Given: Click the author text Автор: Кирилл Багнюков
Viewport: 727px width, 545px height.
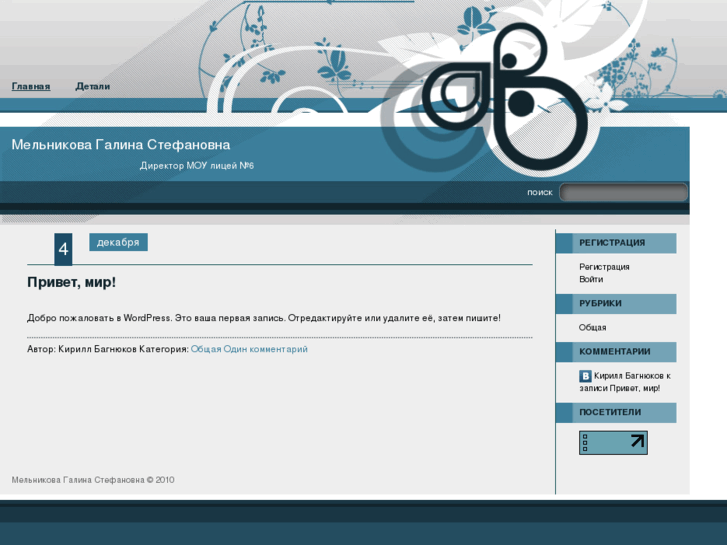Looking at the screenshot, I should 82,349.
